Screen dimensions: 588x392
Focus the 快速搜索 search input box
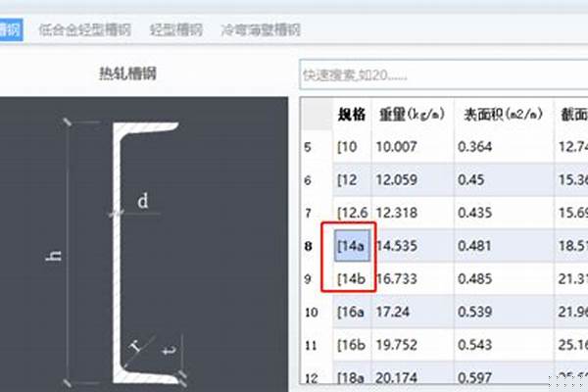tap(441, 74)
